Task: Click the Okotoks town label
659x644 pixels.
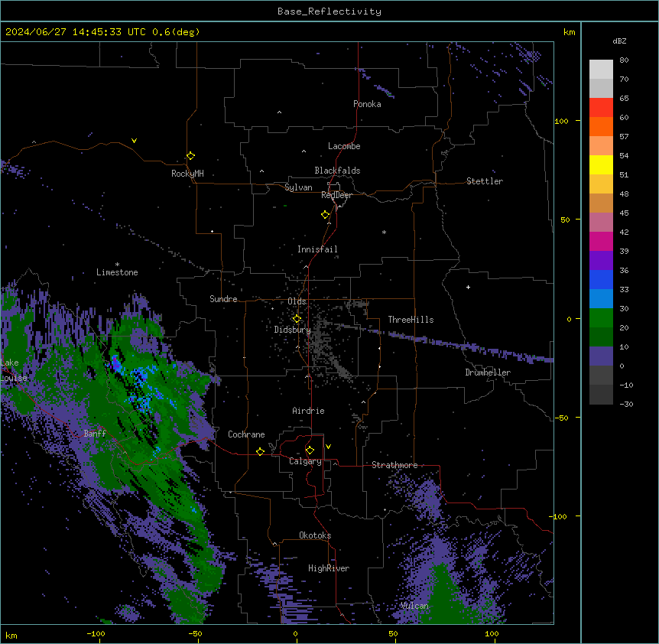Action: (x=315, y=535)
